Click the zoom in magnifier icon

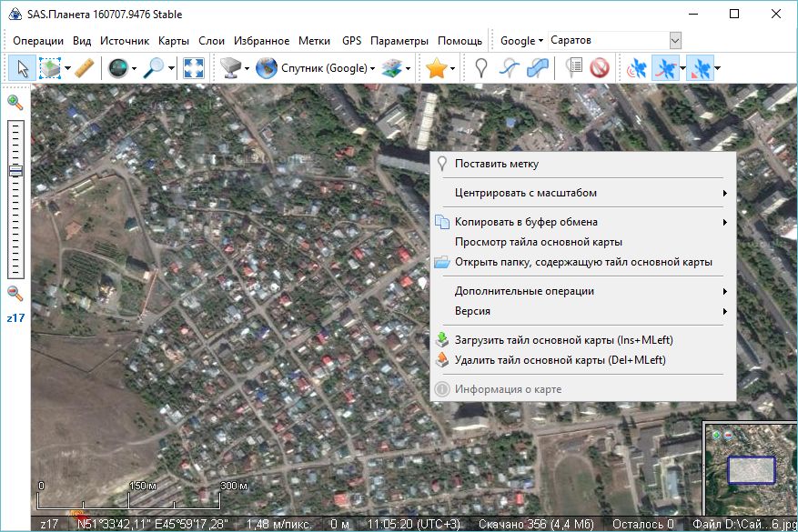15,102
